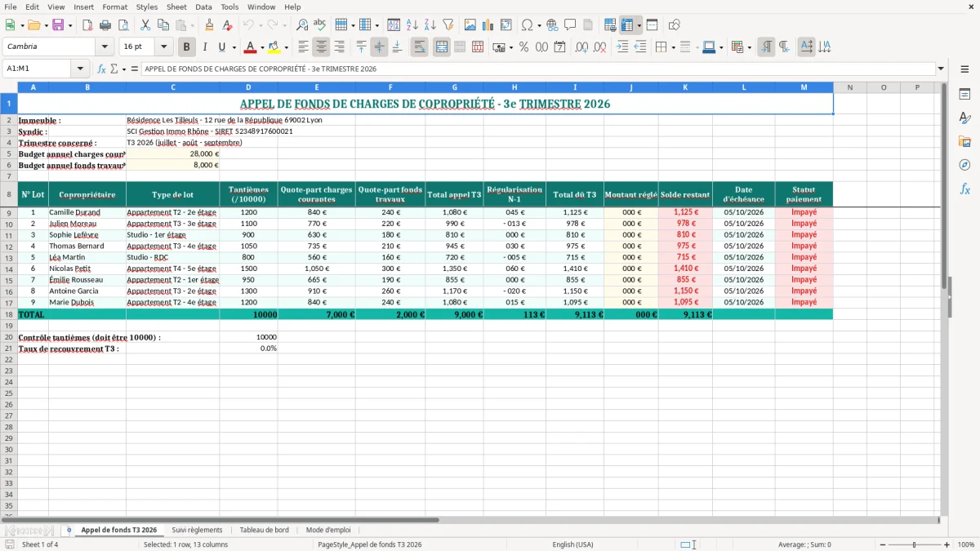The width and height of the screenshot is (980, 551).
Task: Click the Spelling check icon
Action: 319,25
